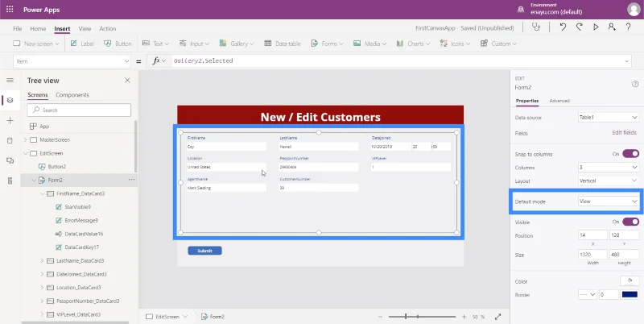644x324 pixels.
Task: Select the Tree view layers icon
Action: [x=10, y=100]
